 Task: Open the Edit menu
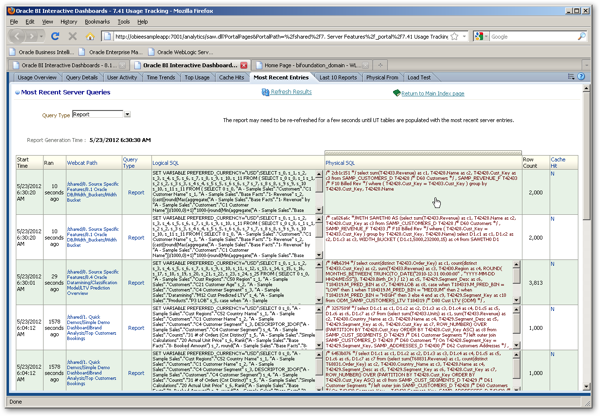[30, 22]
